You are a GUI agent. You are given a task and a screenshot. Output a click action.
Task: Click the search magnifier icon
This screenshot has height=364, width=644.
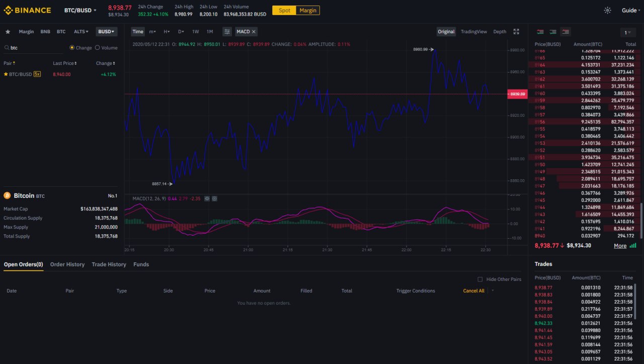(7, 48)
